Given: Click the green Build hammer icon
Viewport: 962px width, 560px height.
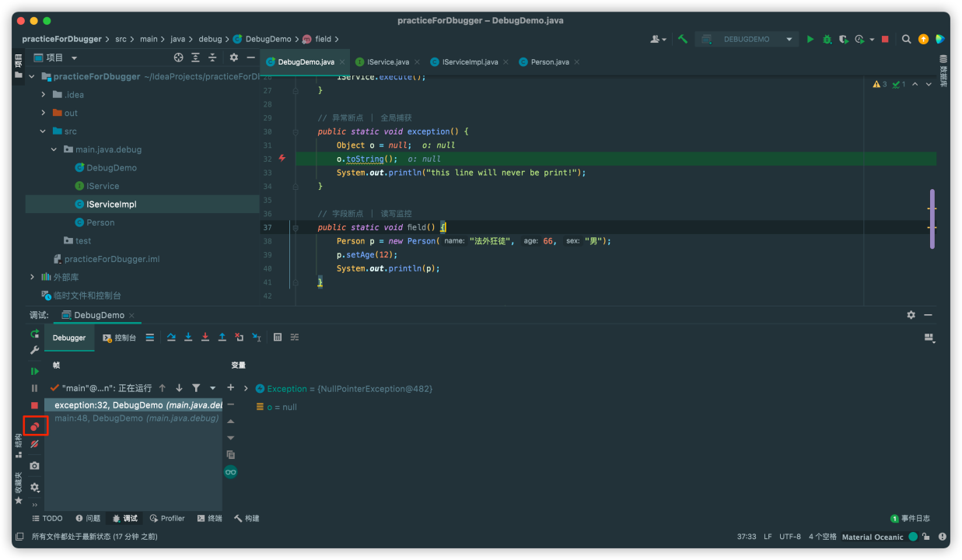Looking at the screenshot, I should tap(683, 39).
